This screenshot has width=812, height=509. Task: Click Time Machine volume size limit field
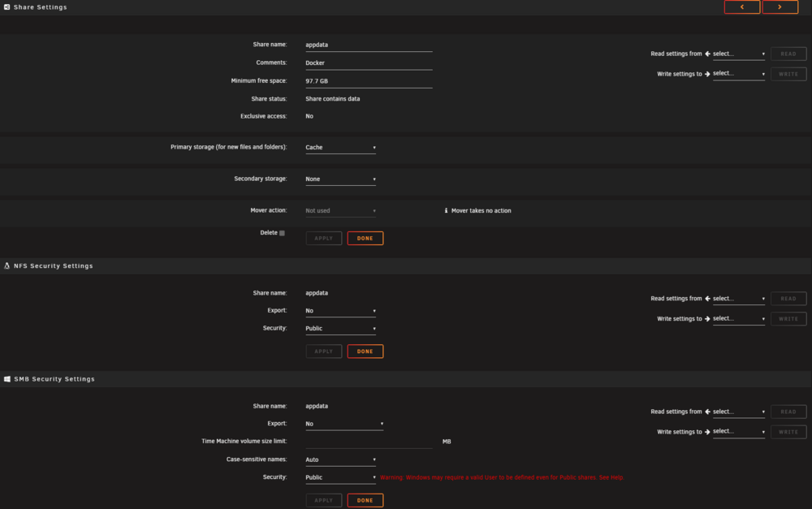(x=369, y=442)
